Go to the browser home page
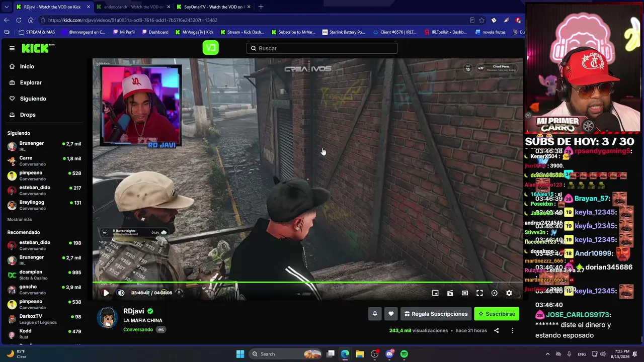This screenshot has width=644, height=362. tap(31, 20)
